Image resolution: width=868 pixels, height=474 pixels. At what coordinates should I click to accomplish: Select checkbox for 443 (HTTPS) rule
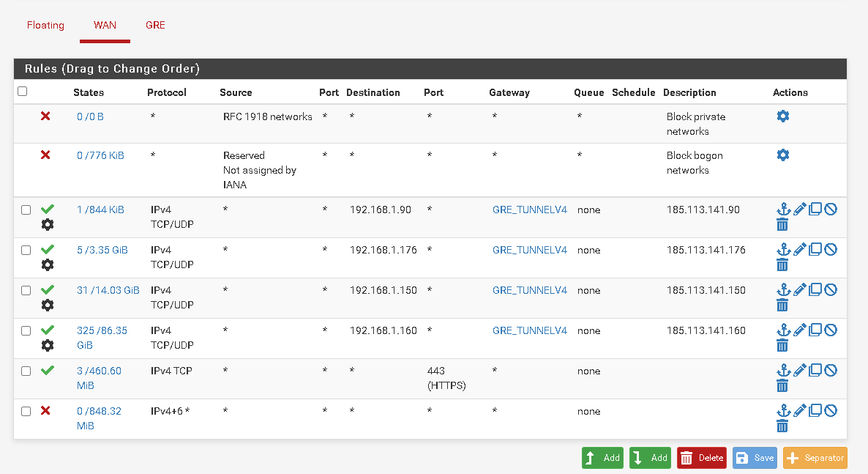(x=26, y=371)
